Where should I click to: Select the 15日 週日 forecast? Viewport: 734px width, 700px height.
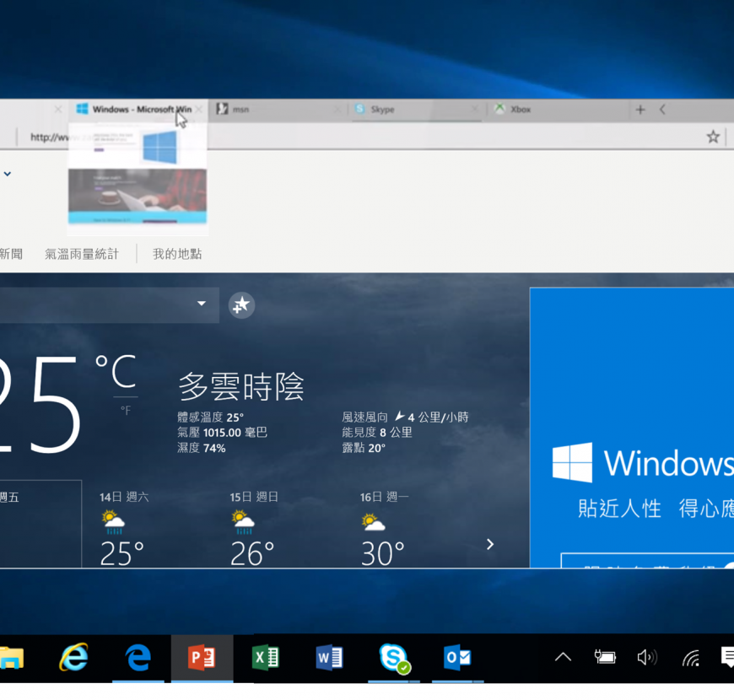[x=254, y=529]
